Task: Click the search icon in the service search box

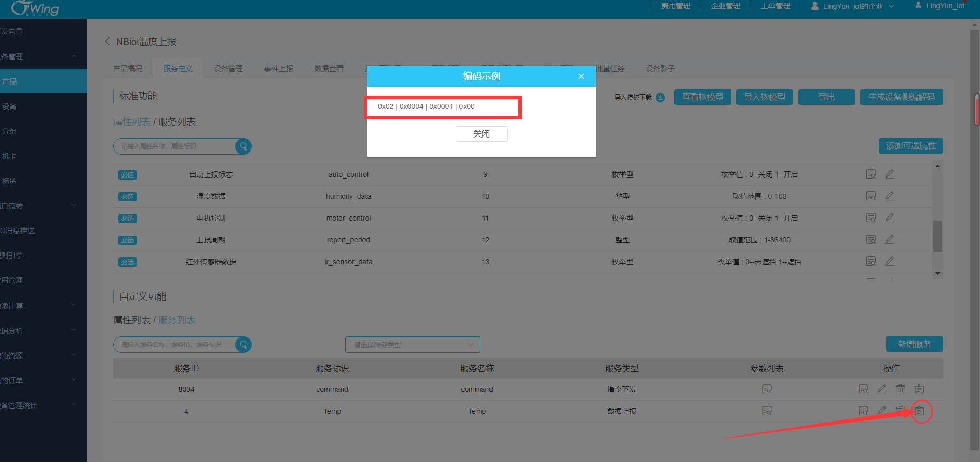Action: pos(243,345)
